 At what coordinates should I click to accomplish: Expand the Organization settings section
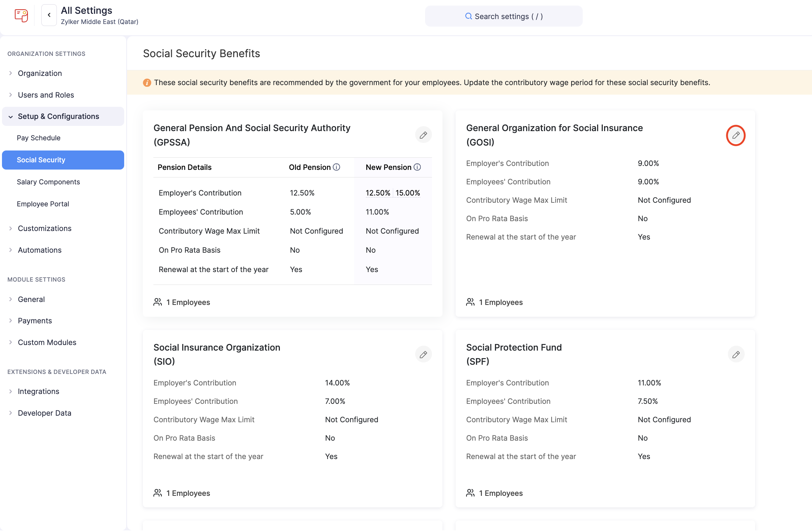tap(39, 73)
